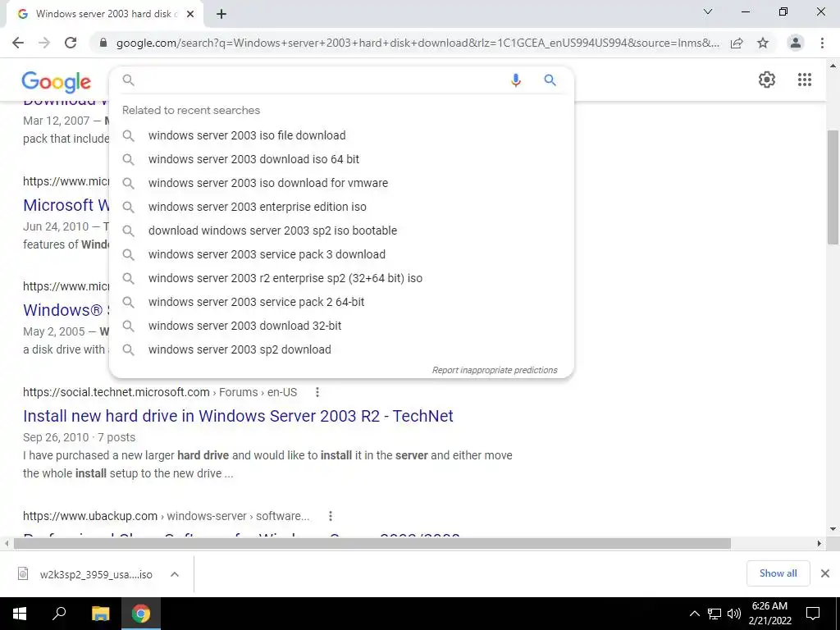Viewport: 840px width, 630px height.
Task: Switch to Chrome in the taskbar
Action: 141,614
